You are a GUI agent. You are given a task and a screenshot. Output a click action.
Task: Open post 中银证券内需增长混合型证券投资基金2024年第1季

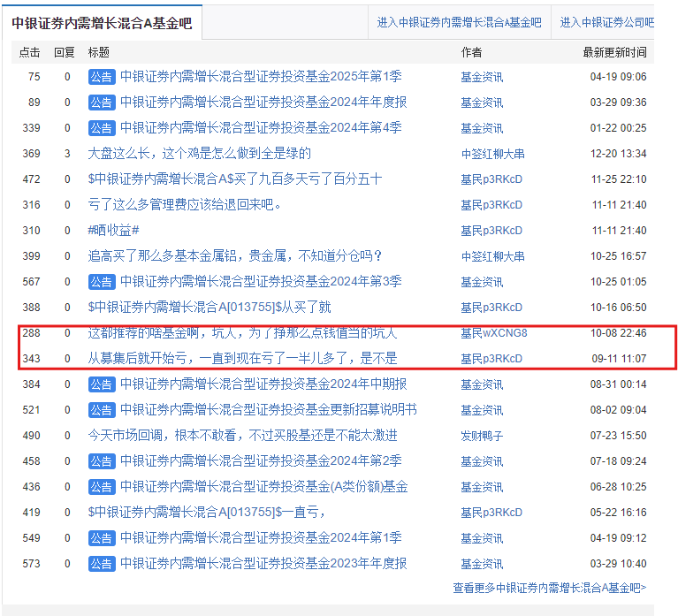click(261, 537)
